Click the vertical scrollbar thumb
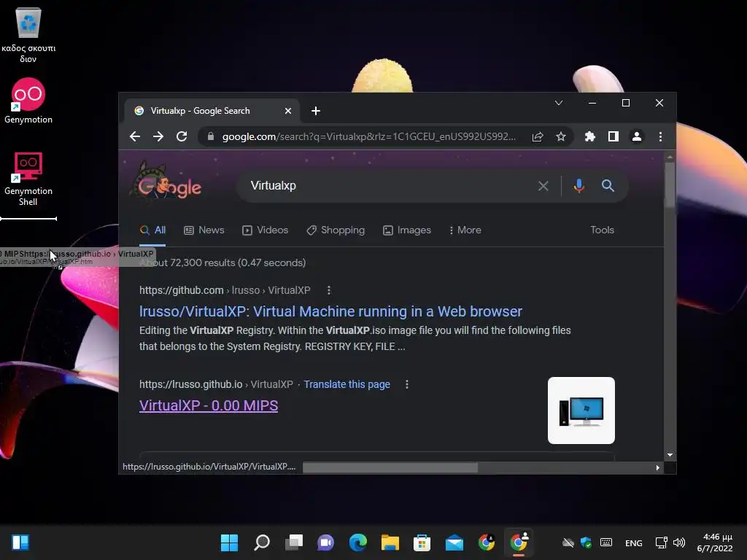The width and height of the screenshot is (747, 560). (670, 185)
